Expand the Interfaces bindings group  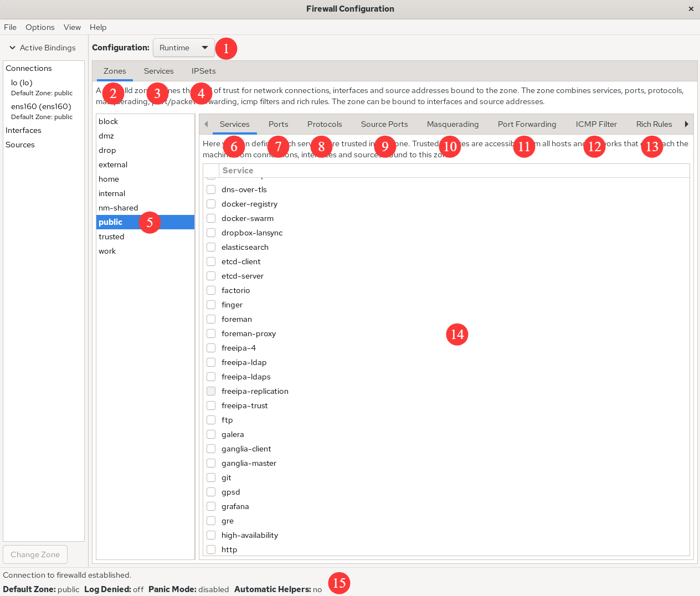(x=23, y=130)
